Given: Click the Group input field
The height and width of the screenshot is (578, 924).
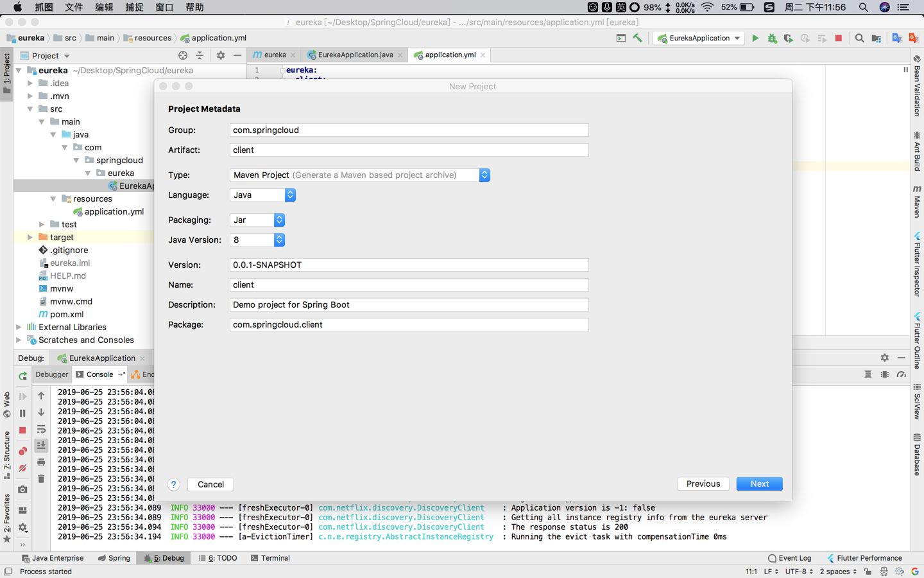Looking at the screenshot, I should pyautogui.click(x=409, y=130).
